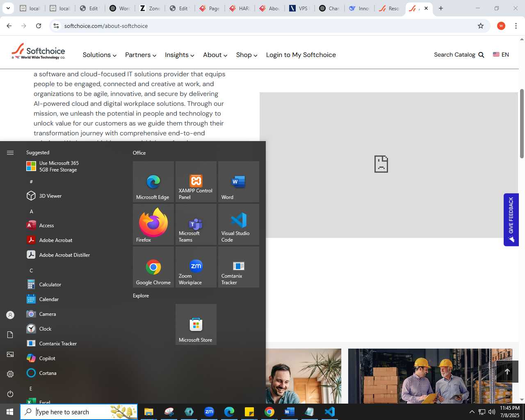
Task: Open Calendar from the app list
Action: (74, 299)
